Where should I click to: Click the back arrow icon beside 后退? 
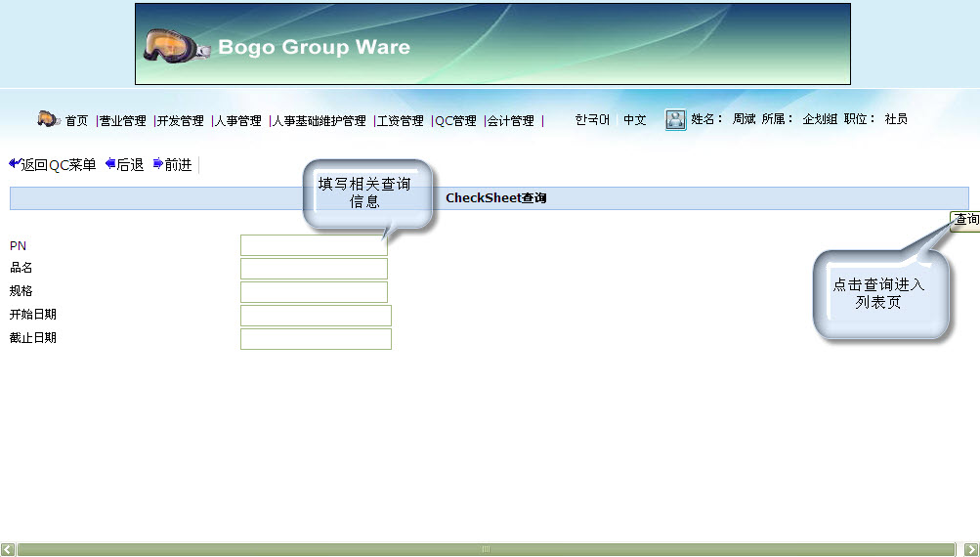pos(110,164)
